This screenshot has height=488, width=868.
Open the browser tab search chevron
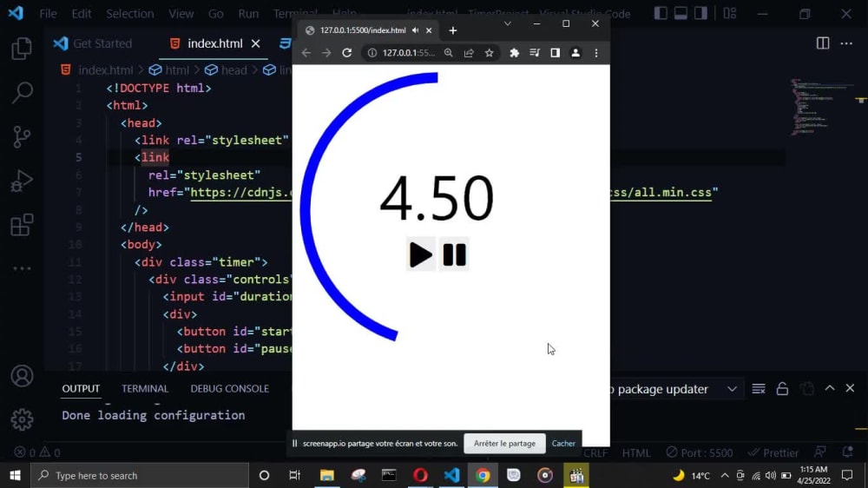pyautogui.click(x=508, y=23)
